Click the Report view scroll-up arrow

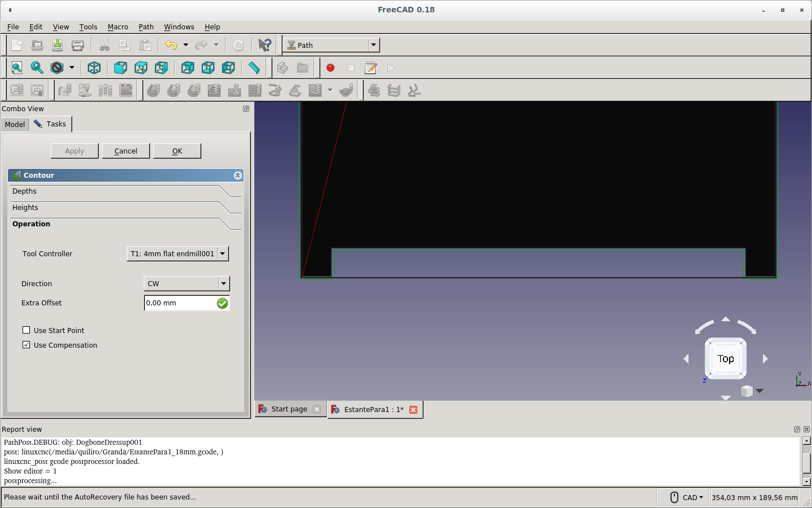point(806,441)
